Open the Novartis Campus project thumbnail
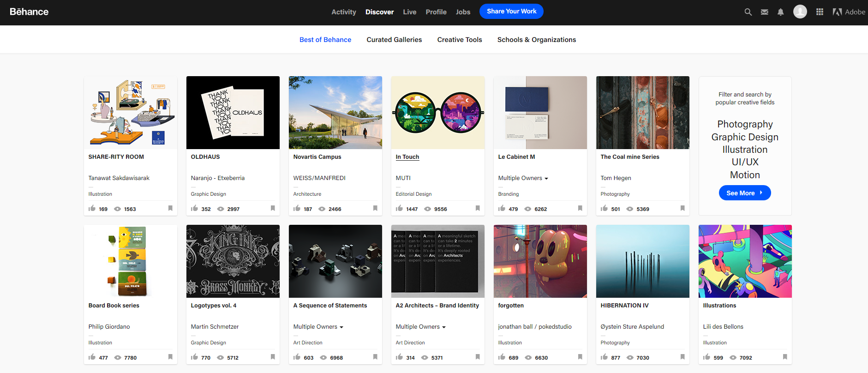 coord(335,113)
